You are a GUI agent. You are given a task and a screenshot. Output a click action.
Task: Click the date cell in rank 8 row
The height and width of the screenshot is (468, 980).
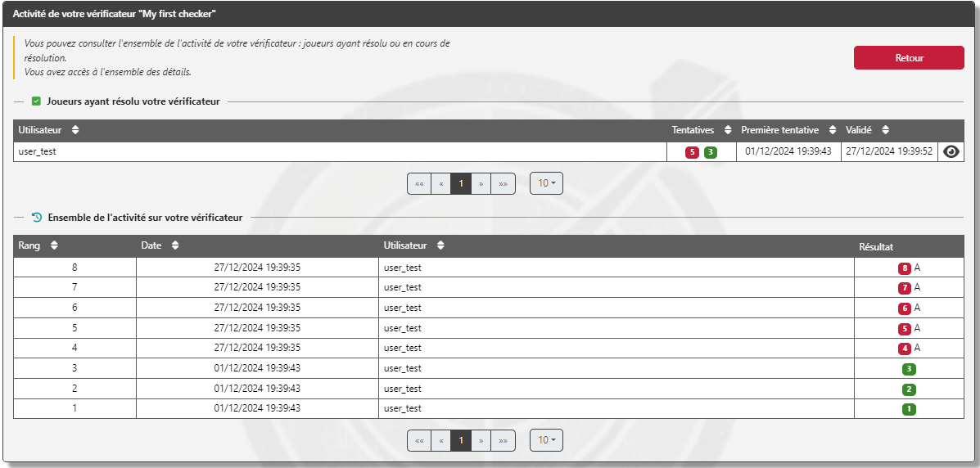[x=257, y=268]
